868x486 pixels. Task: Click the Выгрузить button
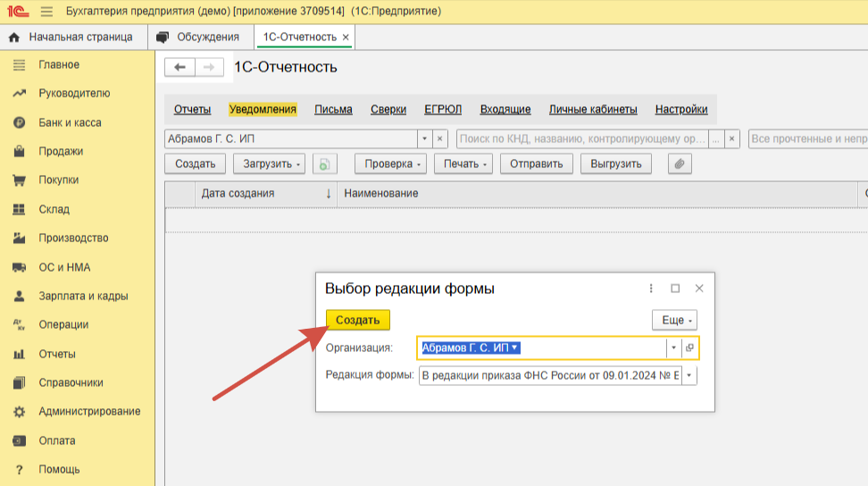[616, 164]
